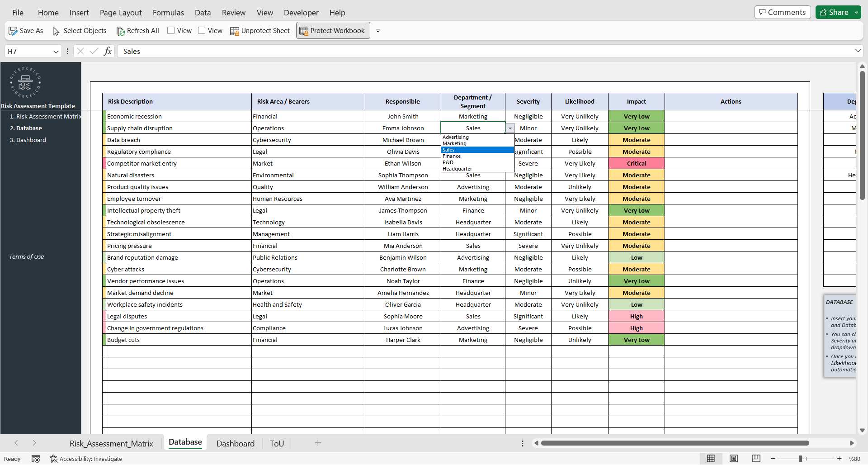Screen dimensions: 868x465
Task: Select Marketing from dropdown list
Action: pyautogui.click(x=477, y=143)
